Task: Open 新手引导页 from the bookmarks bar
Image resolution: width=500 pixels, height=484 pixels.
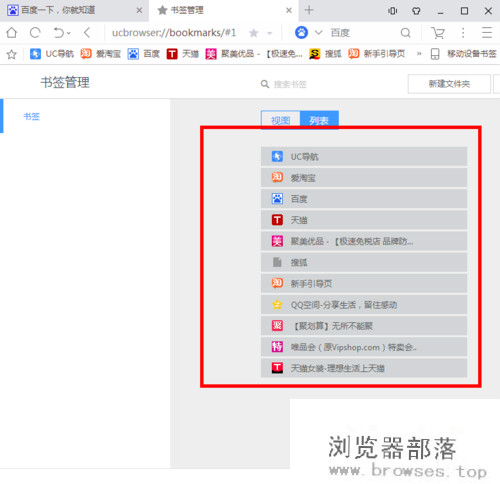Action: [377, 54]
